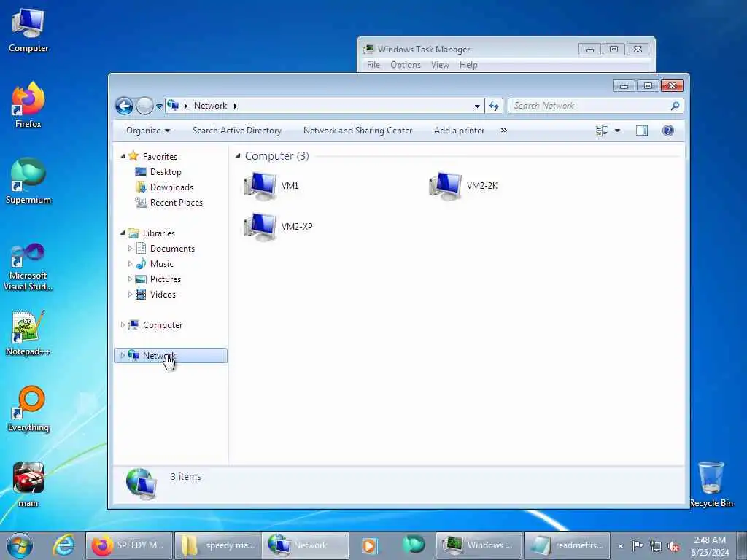Open the File menu in Task Manager
Screen dimensions: 747x560
(x=373, y=65)
